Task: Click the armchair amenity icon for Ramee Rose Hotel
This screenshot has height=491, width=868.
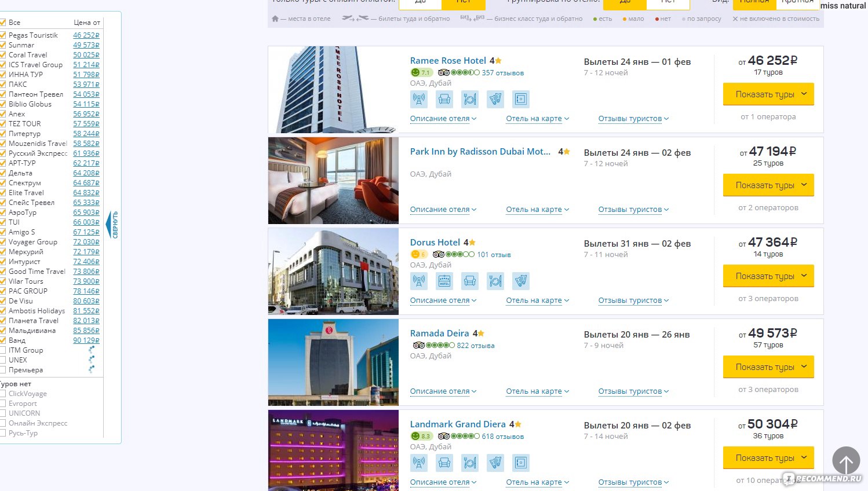Action: (444, 99)
